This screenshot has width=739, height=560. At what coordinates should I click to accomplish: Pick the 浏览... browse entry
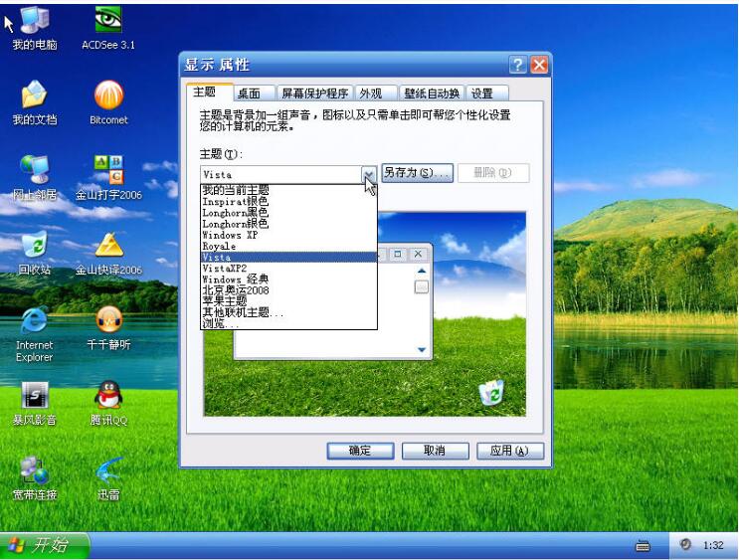tap(288, 323)
